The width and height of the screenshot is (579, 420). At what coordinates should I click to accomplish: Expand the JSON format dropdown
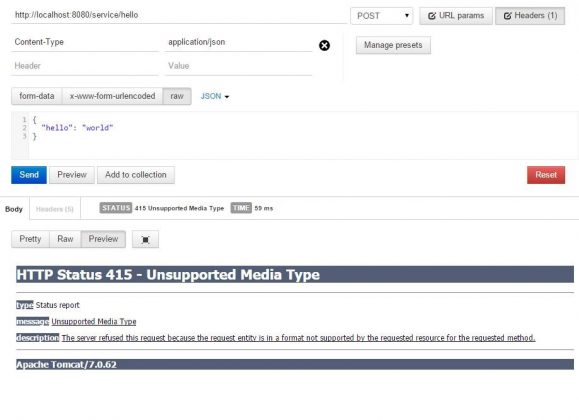[x=215, y=96]
